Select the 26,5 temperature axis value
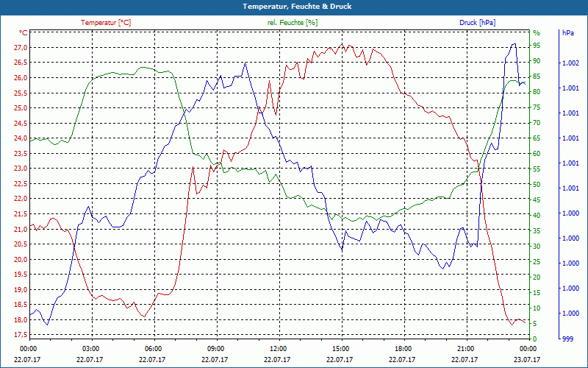588x368 pixels. pyautogui.click(x=21, y=63)
